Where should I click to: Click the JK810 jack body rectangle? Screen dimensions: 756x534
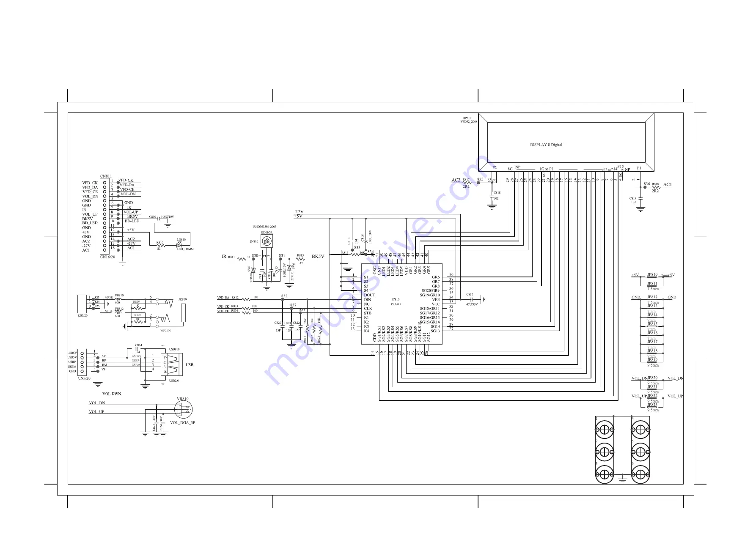[183, 312]
